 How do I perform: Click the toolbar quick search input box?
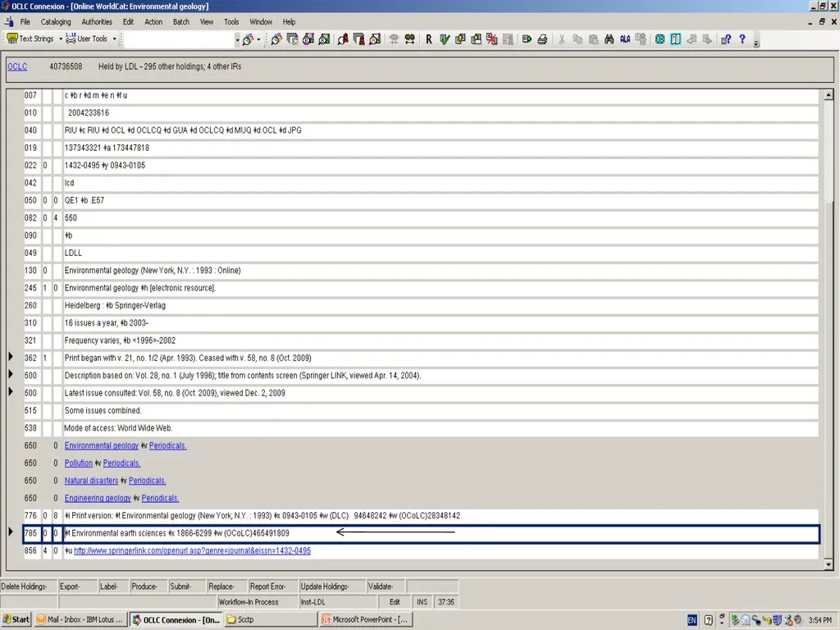coord(178,39)
